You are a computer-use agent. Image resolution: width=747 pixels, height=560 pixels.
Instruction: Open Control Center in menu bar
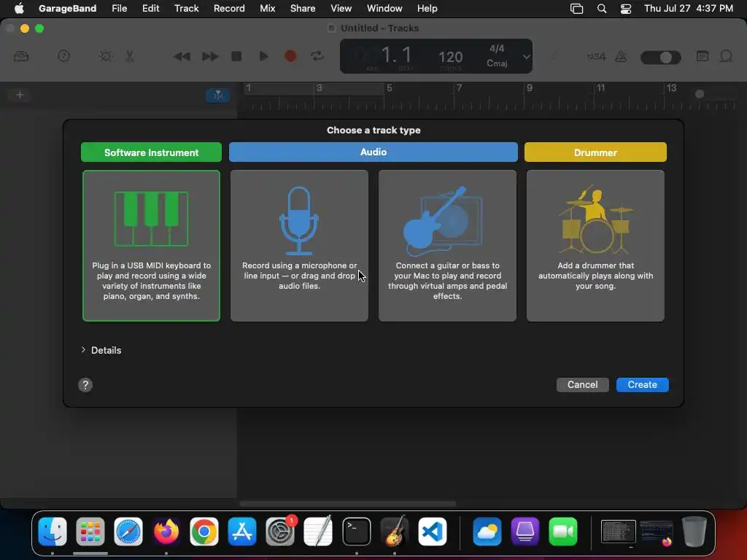pos(625,8)
